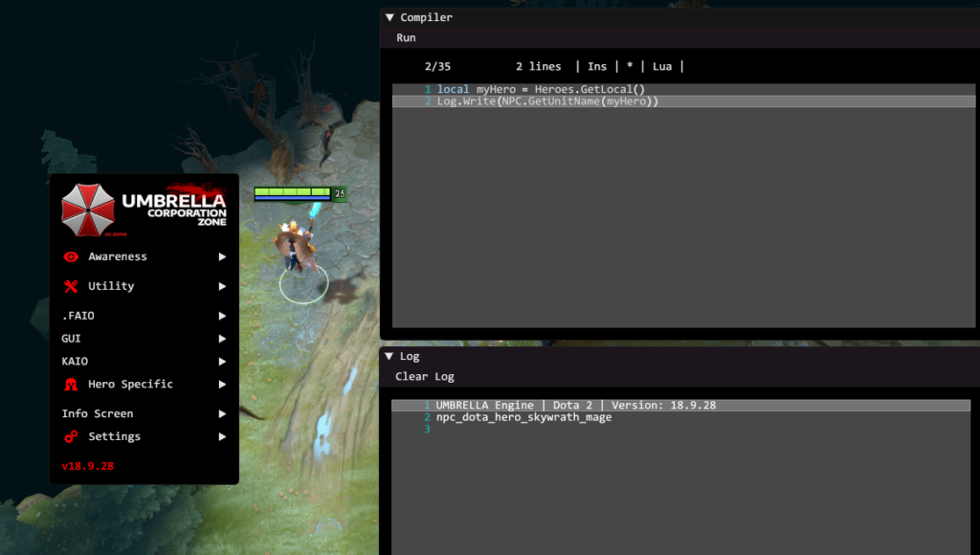This screenshot has height=555, width=980.
Task: Click the Utility wrench tools icon
Action: pos(70,286)
